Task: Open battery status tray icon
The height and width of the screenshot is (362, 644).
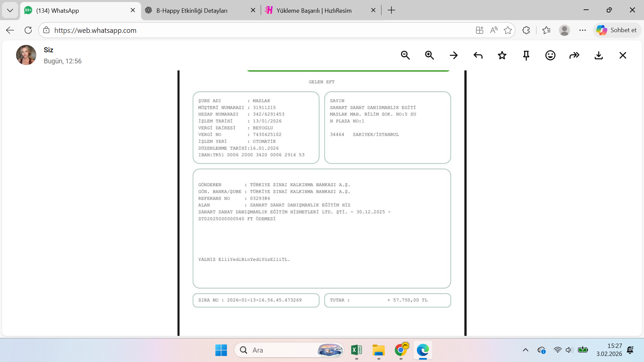Action: (583, 350)
